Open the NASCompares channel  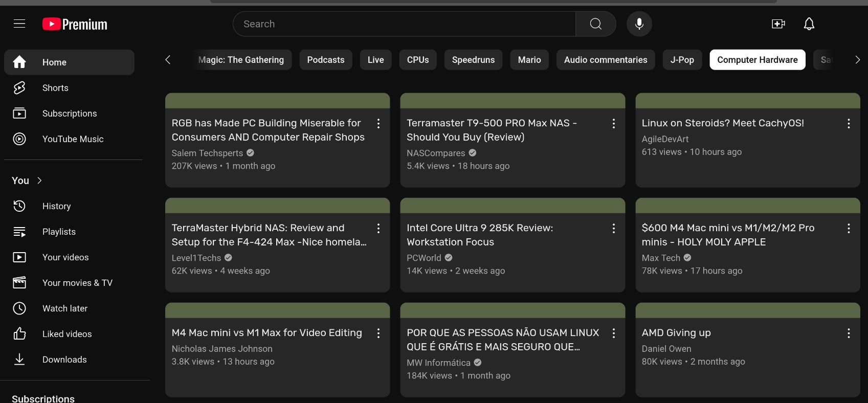(436, 153)
